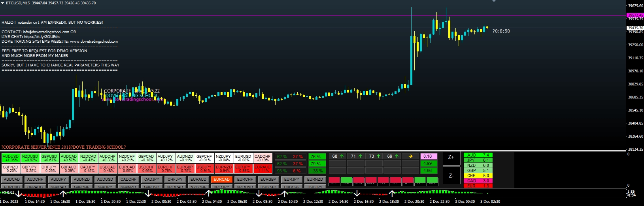
Task: Click the green 4.66 value box
Action: pos(429,170)
